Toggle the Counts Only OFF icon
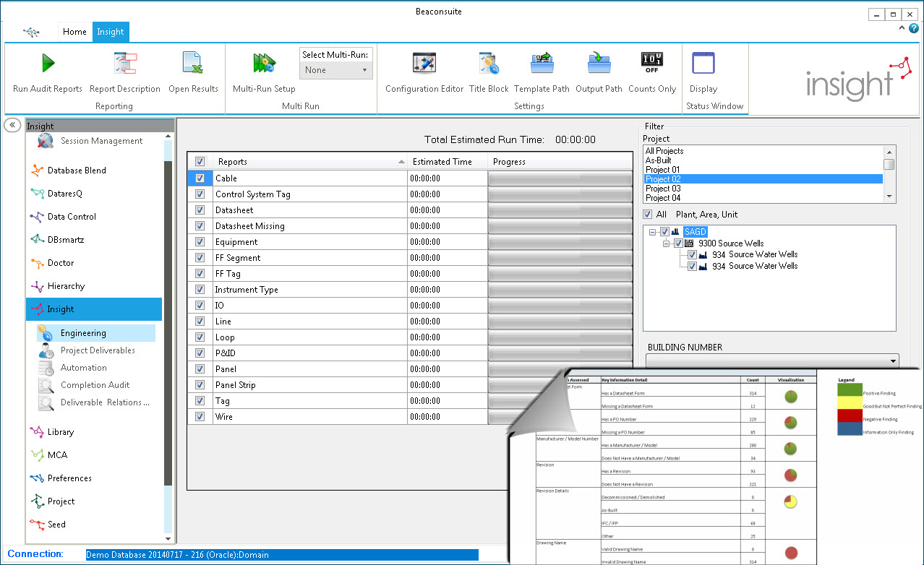This screenshot has width=924, height=565. click(651, 63)
